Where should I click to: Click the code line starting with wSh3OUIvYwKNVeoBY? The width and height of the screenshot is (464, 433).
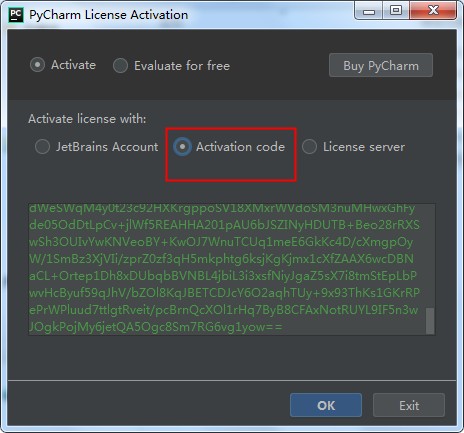221,242
